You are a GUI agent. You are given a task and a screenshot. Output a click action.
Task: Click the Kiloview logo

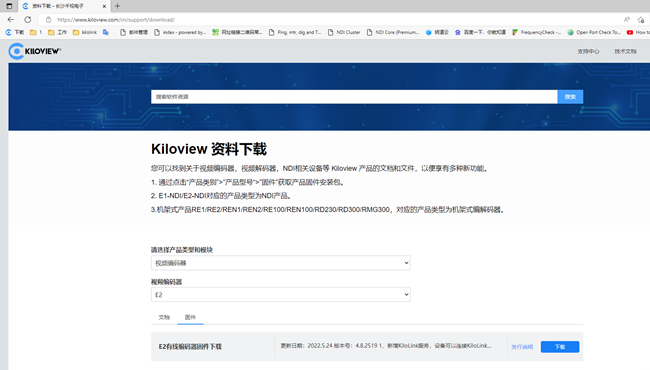pos(35,51)
